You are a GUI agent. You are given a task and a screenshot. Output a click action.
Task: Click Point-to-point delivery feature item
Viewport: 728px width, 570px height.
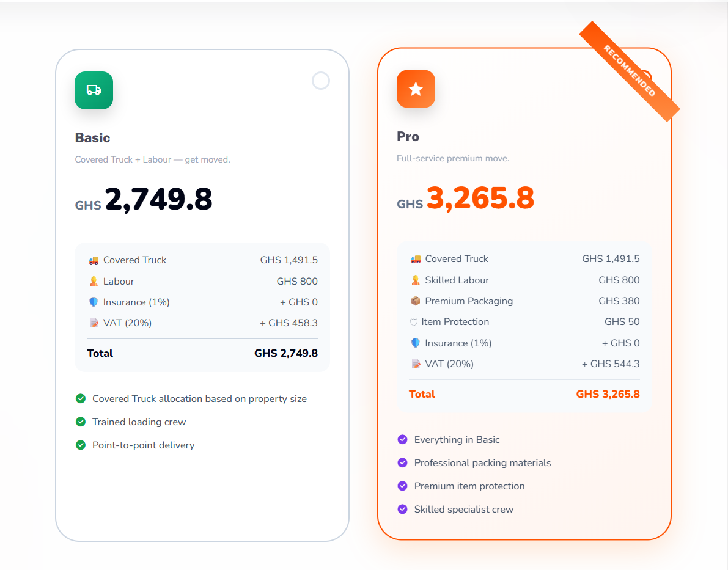pyautogui.click(x=135, y=445)
